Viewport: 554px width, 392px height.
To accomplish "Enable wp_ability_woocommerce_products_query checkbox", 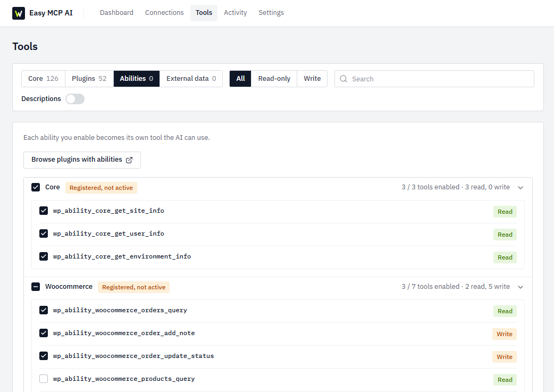I will (44, 379).
